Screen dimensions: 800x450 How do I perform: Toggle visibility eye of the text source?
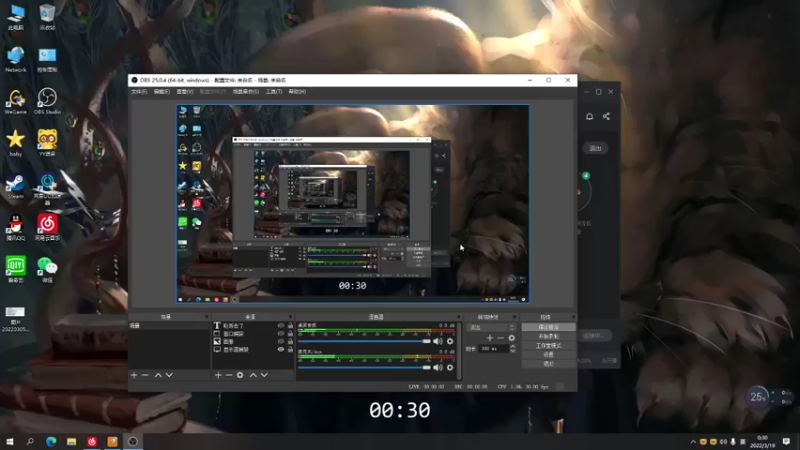pos(281,326)
